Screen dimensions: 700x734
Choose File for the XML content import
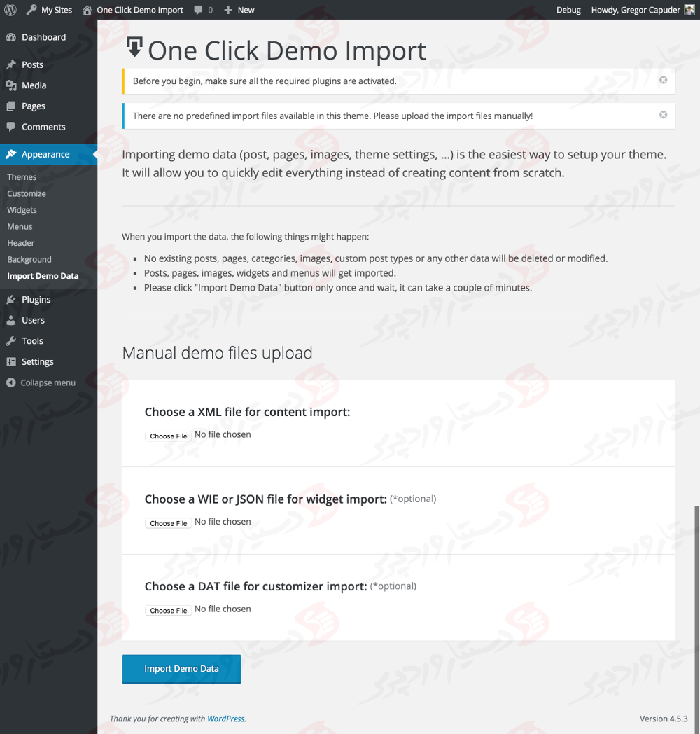point(168,436)
